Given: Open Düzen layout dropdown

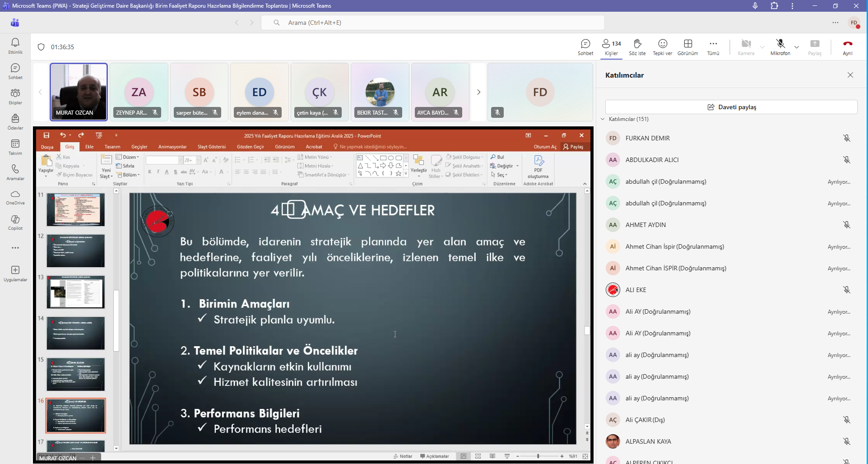Looking at the screenshot, I should pyautogui.click(x=128, y=157).
